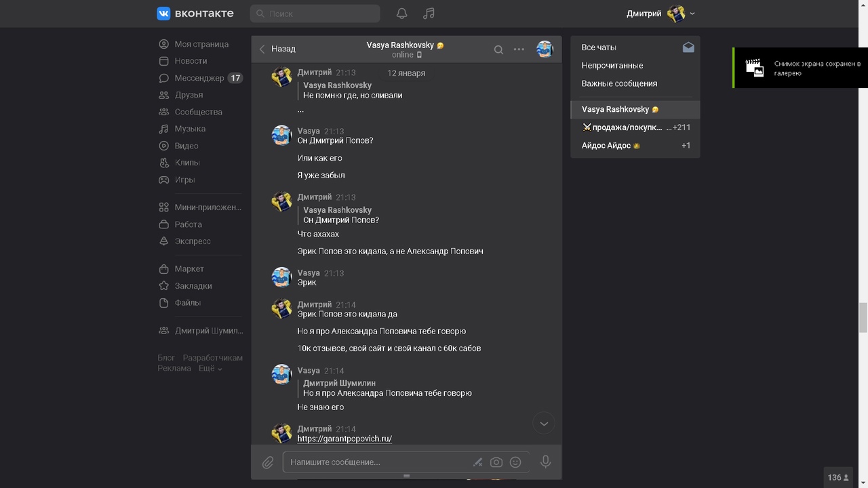Click the VK logo home icon

pyautogui.click(x=163, y=14)
